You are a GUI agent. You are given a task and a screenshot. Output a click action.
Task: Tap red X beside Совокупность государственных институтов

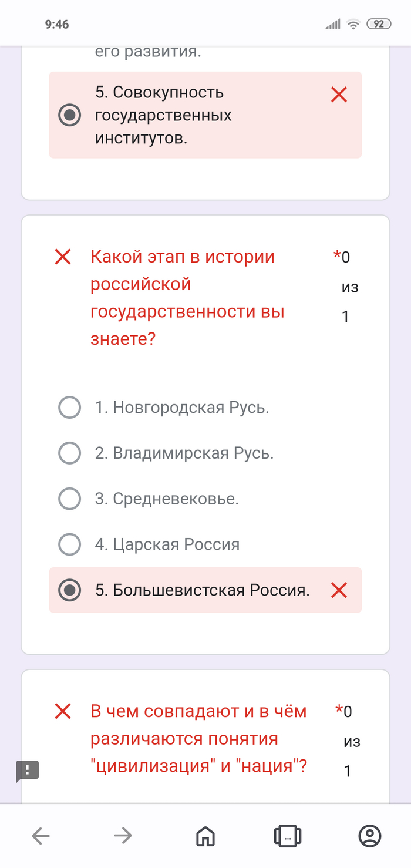(x=339, y=95)
